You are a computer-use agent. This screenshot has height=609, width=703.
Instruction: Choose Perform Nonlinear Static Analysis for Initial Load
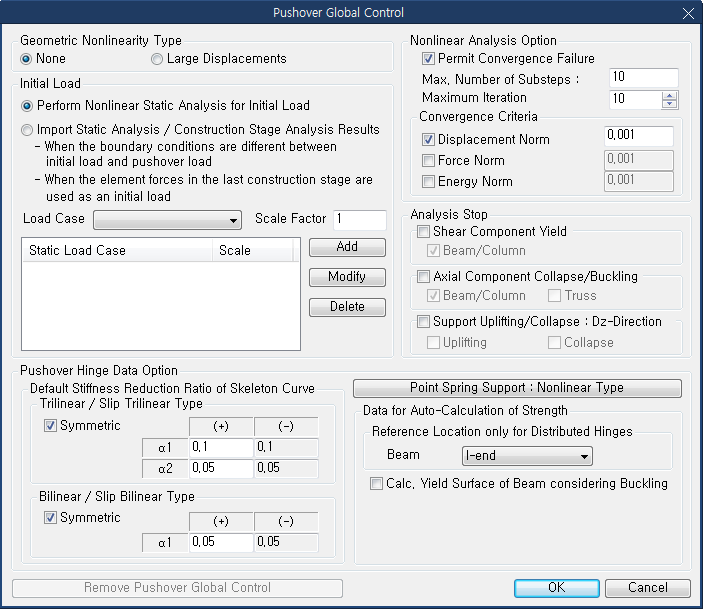[x=27, y=106]
